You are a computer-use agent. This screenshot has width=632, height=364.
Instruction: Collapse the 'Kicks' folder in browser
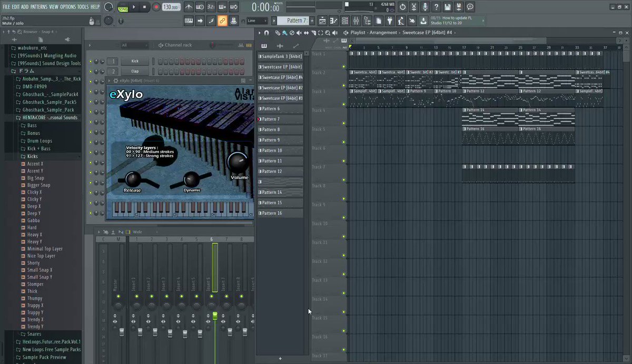(x=32, y=157)
